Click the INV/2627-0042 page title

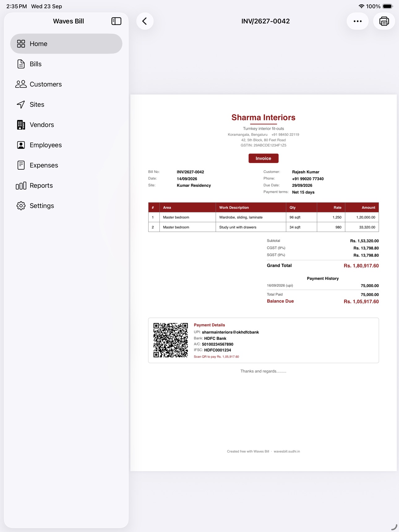point(265,21)
